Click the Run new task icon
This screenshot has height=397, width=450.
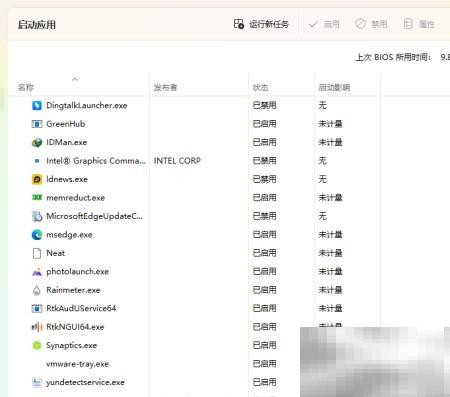[x=239, y=24]
